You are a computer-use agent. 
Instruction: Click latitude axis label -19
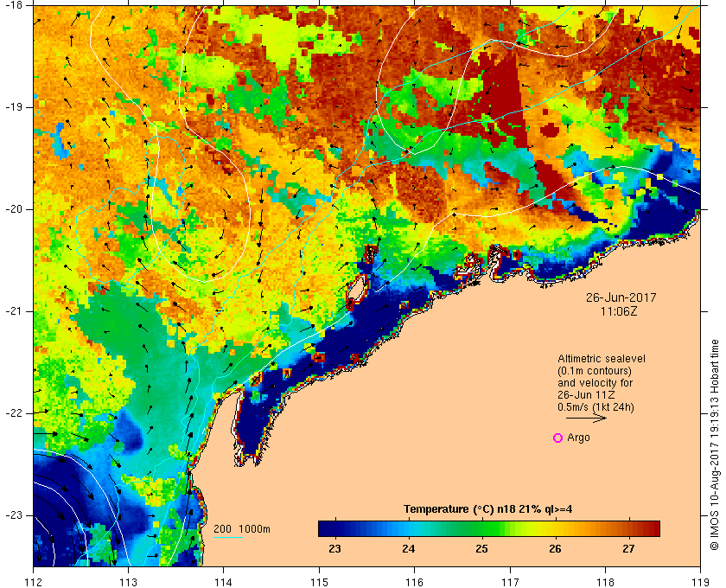coord(14,107)
